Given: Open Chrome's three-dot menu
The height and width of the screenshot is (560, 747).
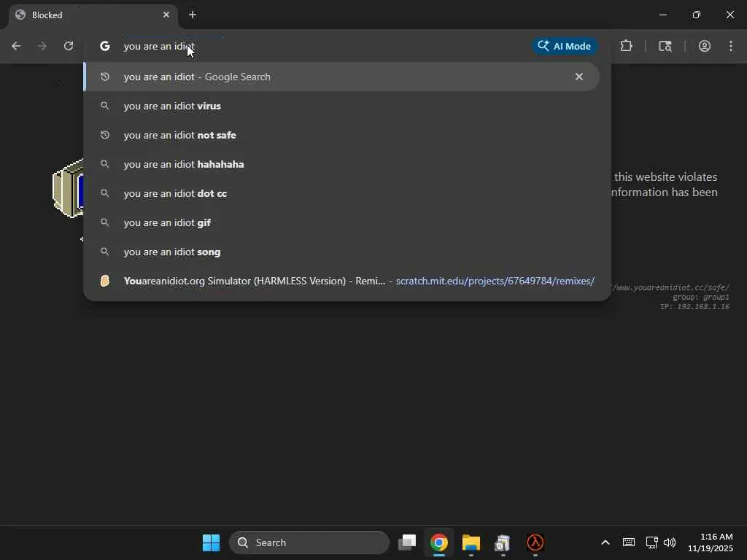Looking at the screenshot, I should [x=731, y=46].
